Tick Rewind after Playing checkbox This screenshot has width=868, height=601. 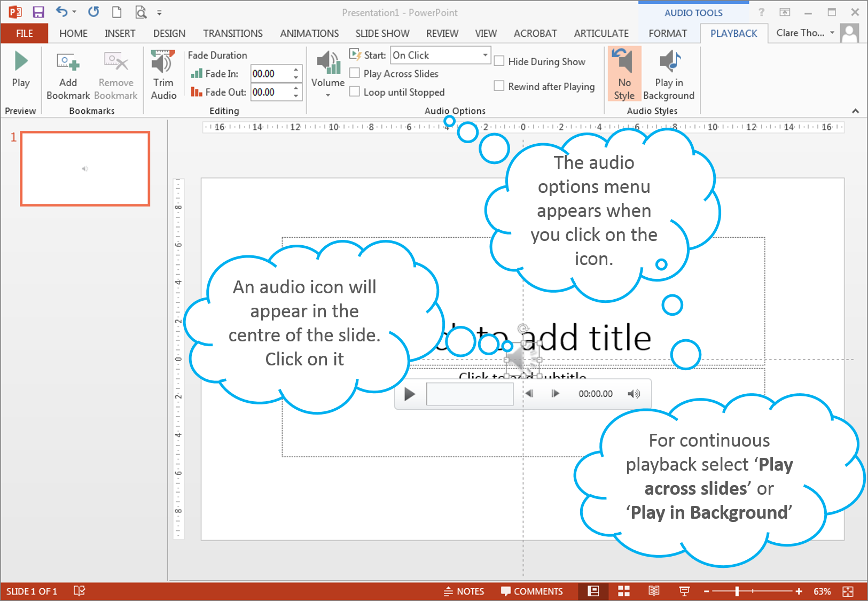click(499, 86)
